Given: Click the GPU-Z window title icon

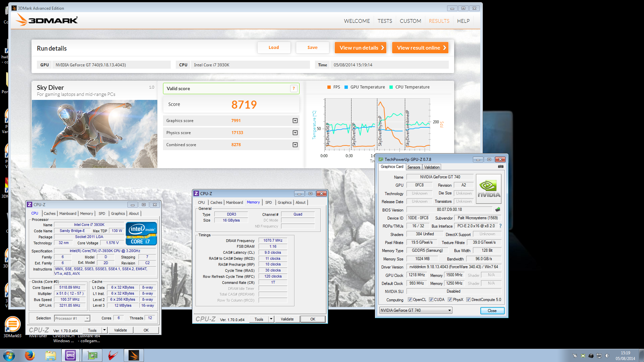Looking at the screenshot, I should 381,159.
